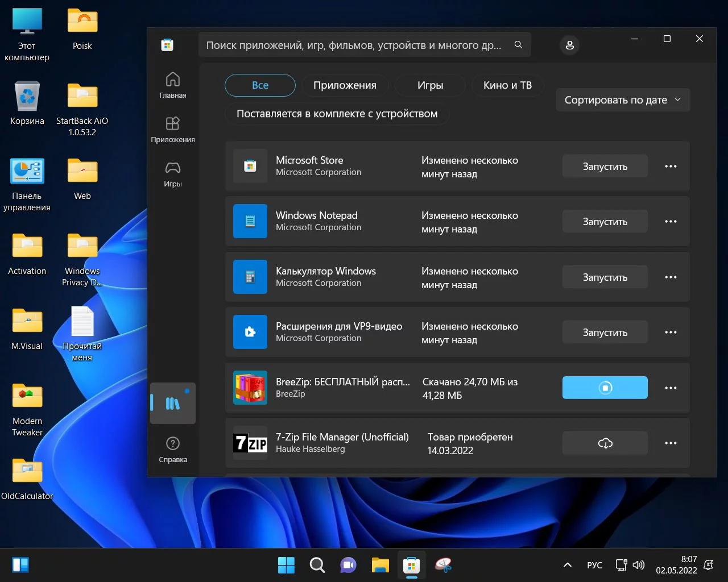Stop the BreeZip download
Screen dimensions: 728x582
click(x=605, y=388)
